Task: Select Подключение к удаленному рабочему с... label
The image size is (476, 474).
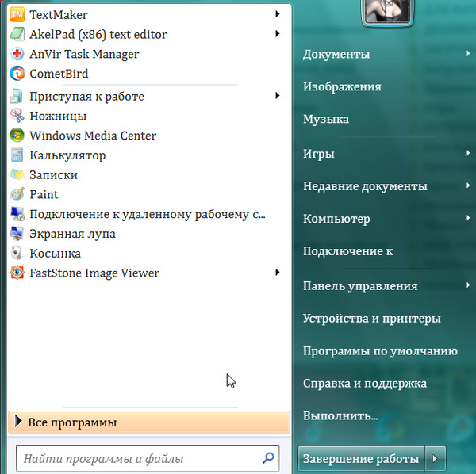Action: 148,214
